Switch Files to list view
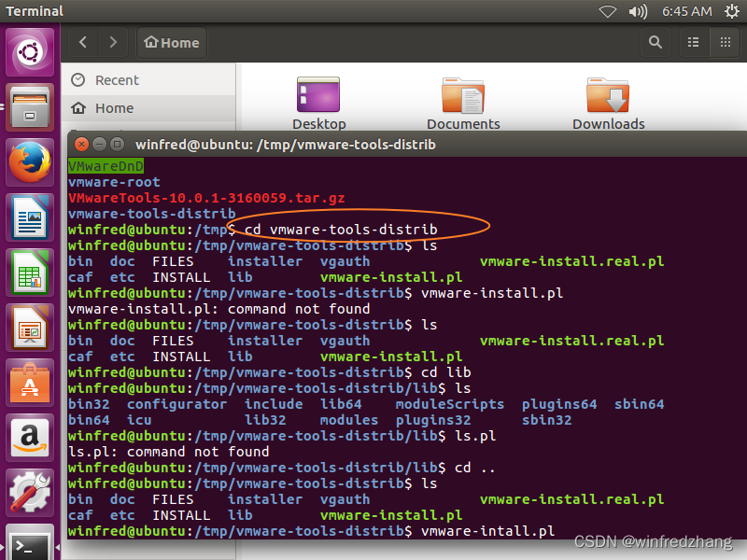Image resolution: width=747 pixels, height=560 pixels. pos(693,42)
